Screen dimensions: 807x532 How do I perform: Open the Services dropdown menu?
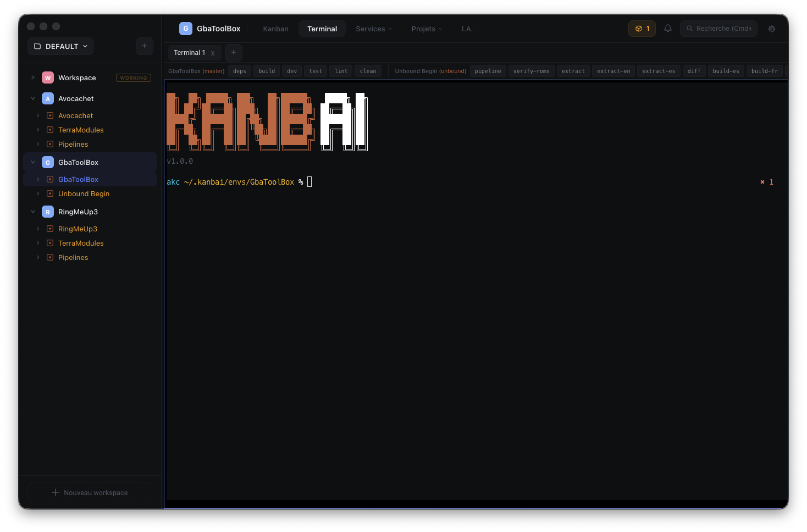pyautogui.click(x=374, y=29)
